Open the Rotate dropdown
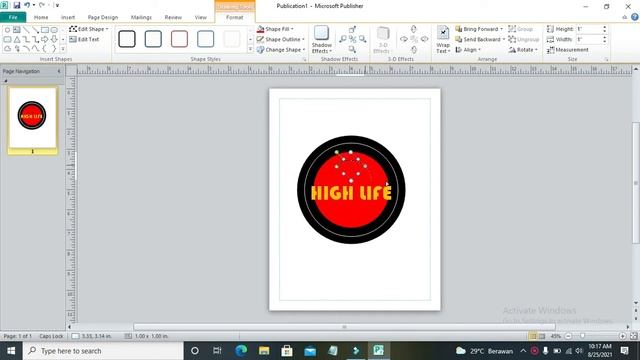 pos(523,49)
